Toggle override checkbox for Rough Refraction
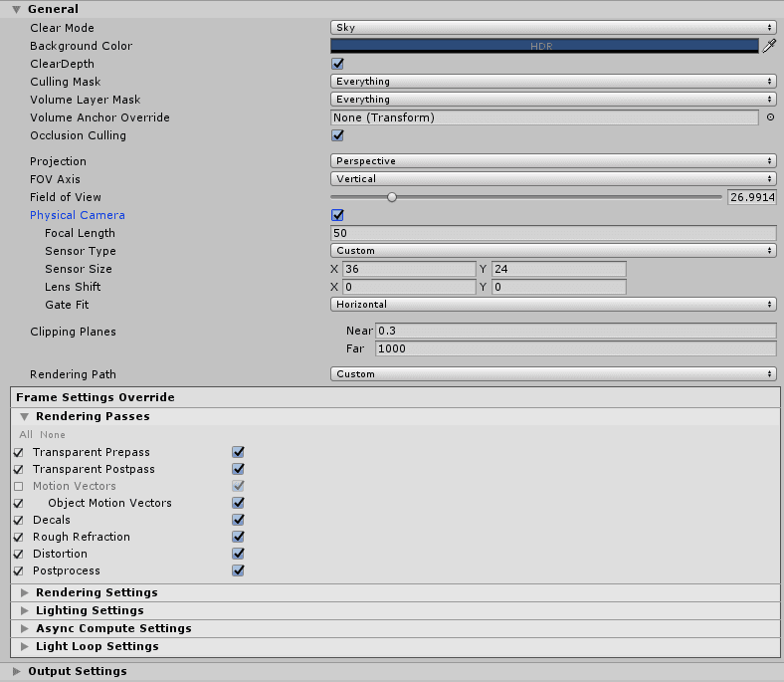 click(x=19, y=537)
